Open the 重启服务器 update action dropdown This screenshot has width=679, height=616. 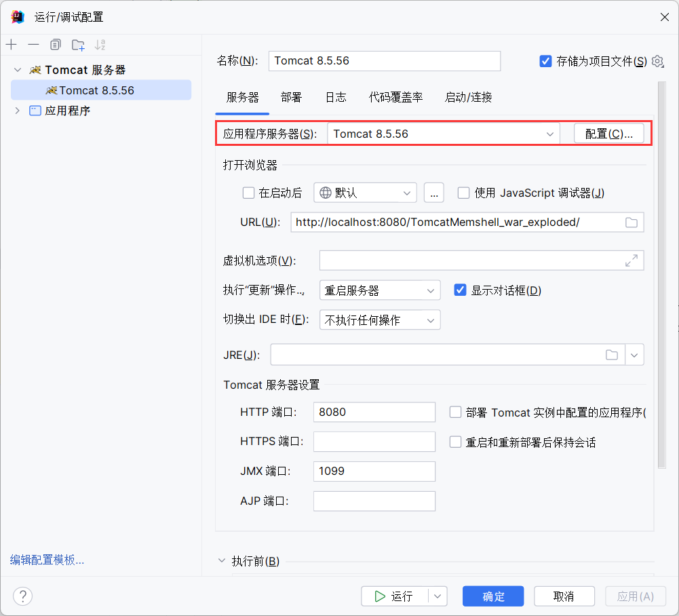[380, 290]
